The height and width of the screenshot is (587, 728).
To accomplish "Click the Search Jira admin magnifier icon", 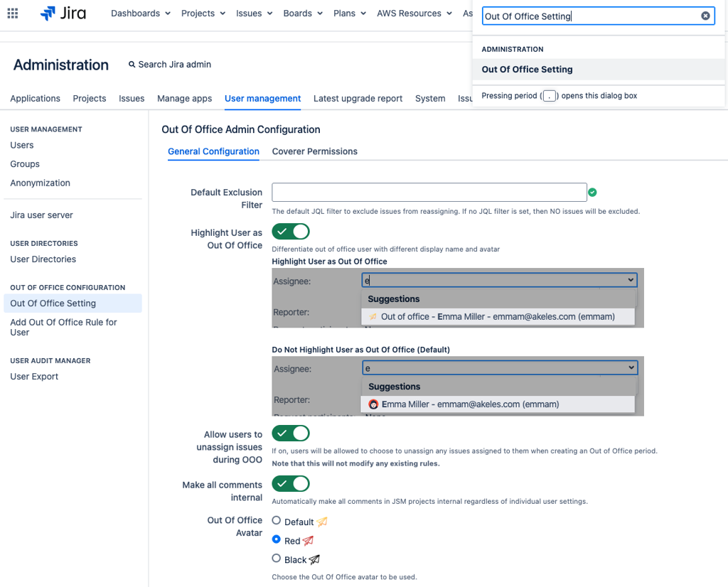I will click(132, 65).
